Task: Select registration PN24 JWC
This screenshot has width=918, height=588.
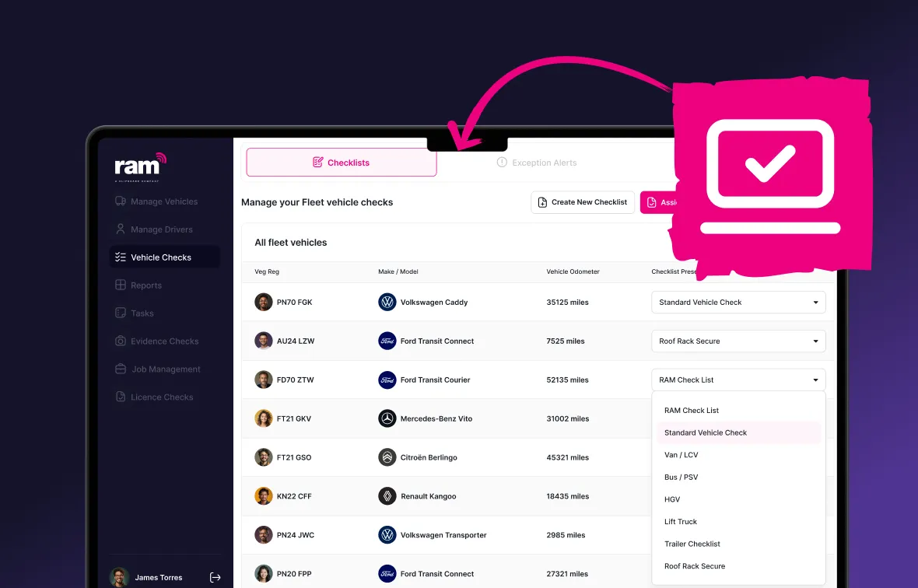Action: (x=295, y=535)
